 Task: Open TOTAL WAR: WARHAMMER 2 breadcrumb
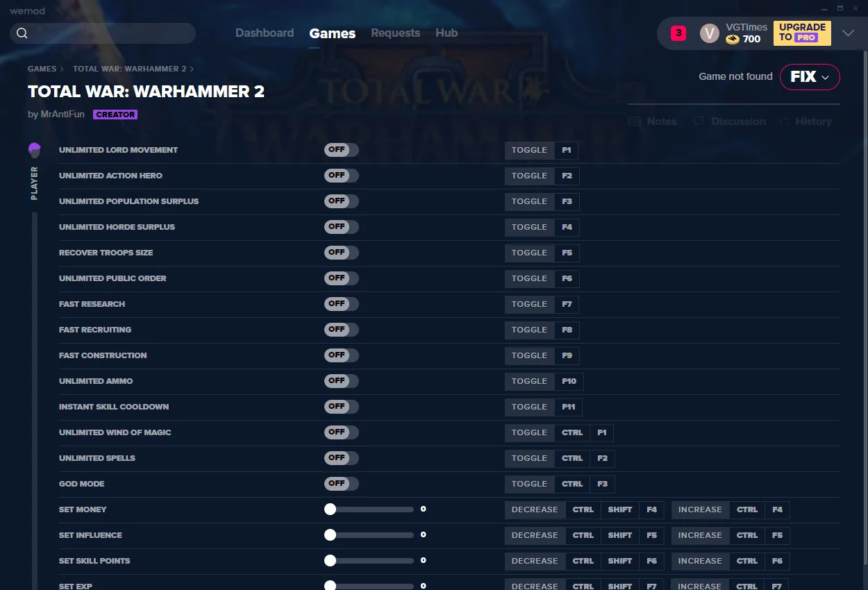[x=130, y=69]
